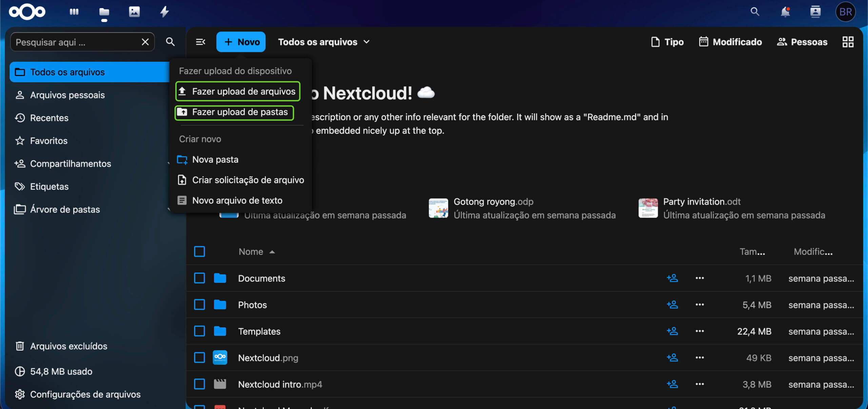Sort files by Nome column
This screenshot has height=409, width=868.
click(257, 252)
